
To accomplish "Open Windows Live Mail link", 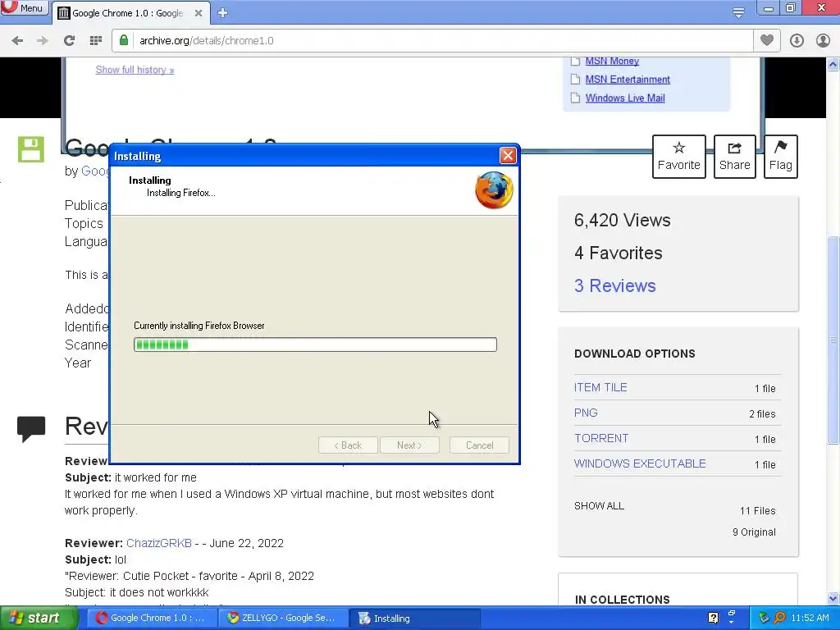I will point(624,98).
